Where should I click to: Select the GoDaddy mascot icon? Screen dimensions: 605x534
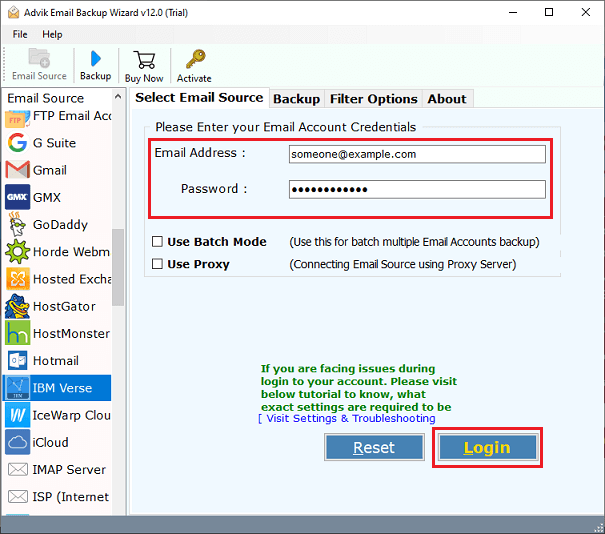17,224
